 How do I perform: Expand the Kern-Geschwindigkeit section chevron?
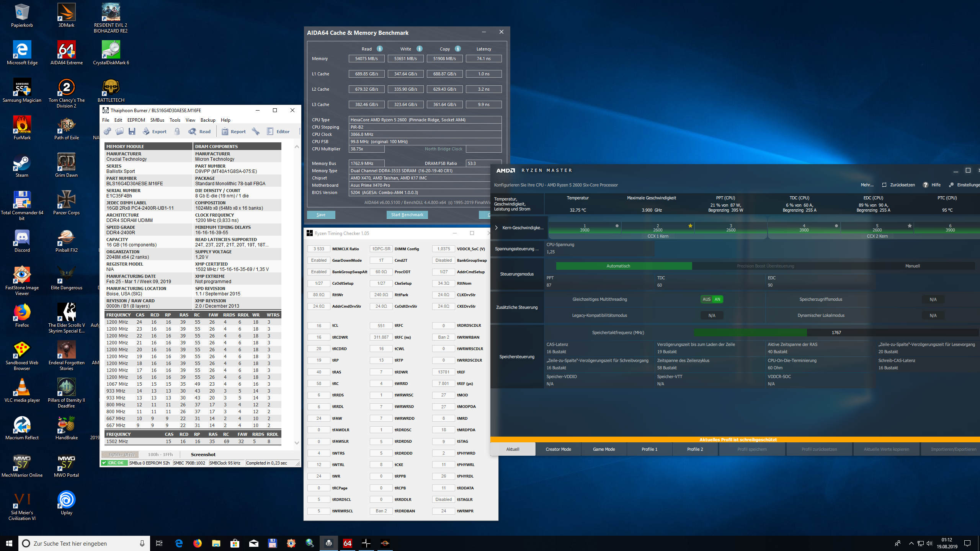coord(497,228)
